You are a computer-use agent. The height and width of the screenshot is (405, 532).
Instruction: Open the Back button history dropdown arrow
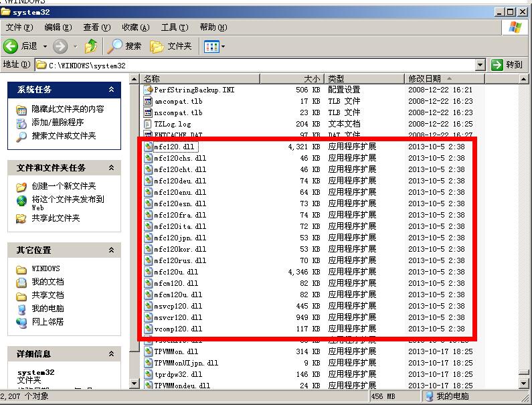(x=45, y=46)
